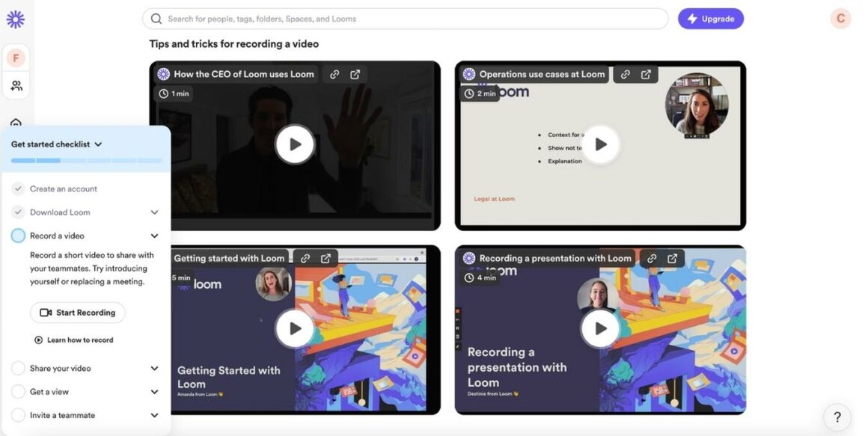Open the How the CEO of Loom title
The width and height of the screenshot is (868, 436).
pos(244,74)
